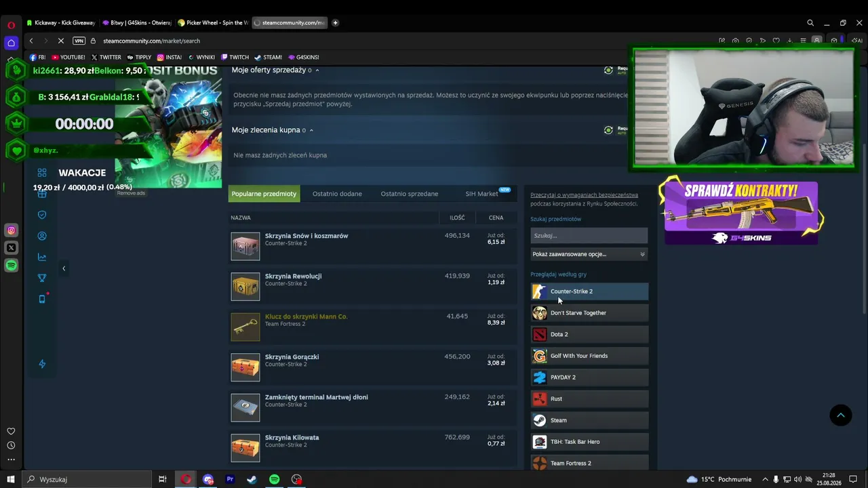This screenshot has width=868, height=488.
Task: Filter market by Rust
Action: 589,399
